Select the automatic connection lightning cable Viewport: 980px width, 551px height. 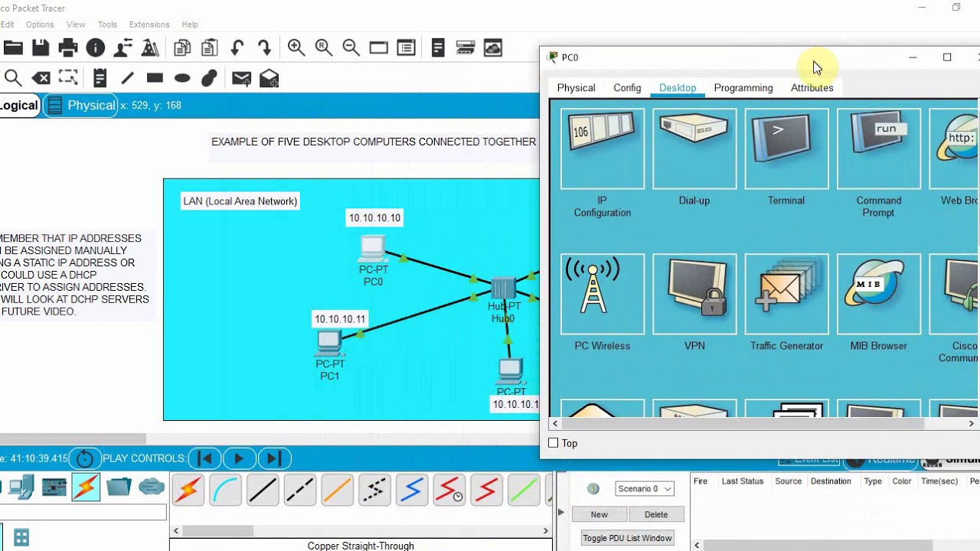click(188, 490)
